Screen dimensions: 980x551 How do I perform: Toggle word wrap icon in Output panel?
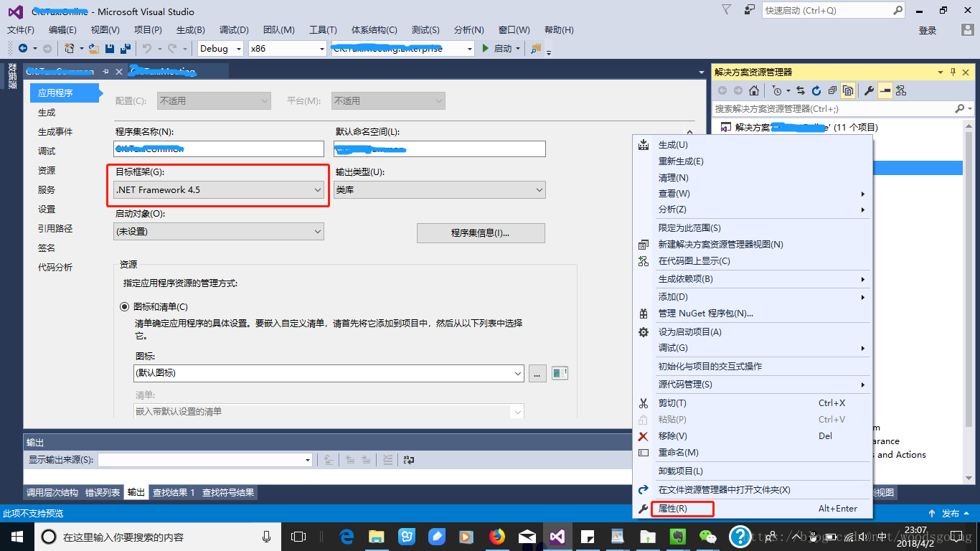409,460
